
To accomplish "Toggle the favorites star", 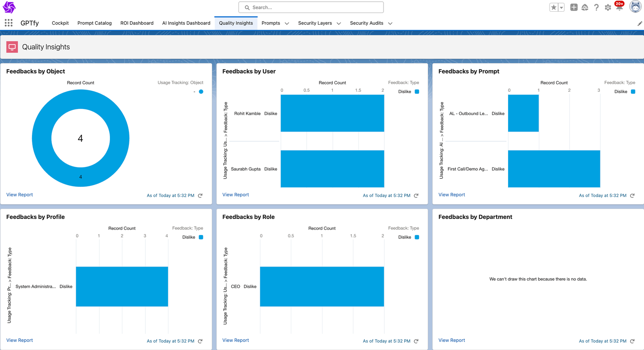I will pos(553,7).
